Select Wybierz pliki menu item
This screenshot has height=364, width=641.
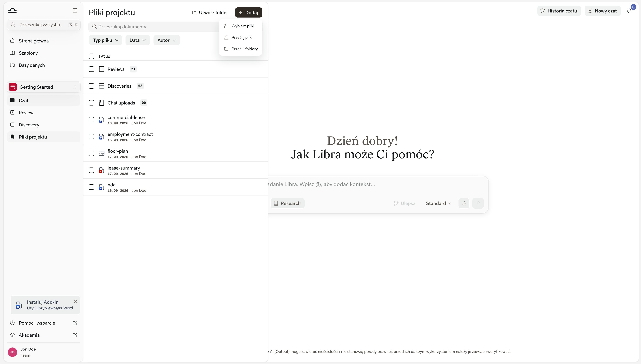pos(240,26)
